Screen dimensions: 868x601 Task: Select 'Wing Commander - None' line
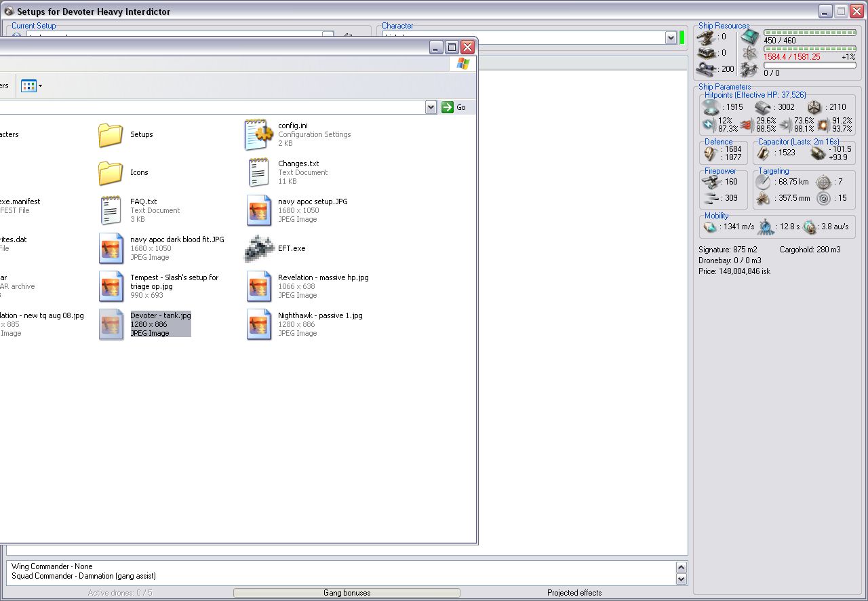[52, 566]
